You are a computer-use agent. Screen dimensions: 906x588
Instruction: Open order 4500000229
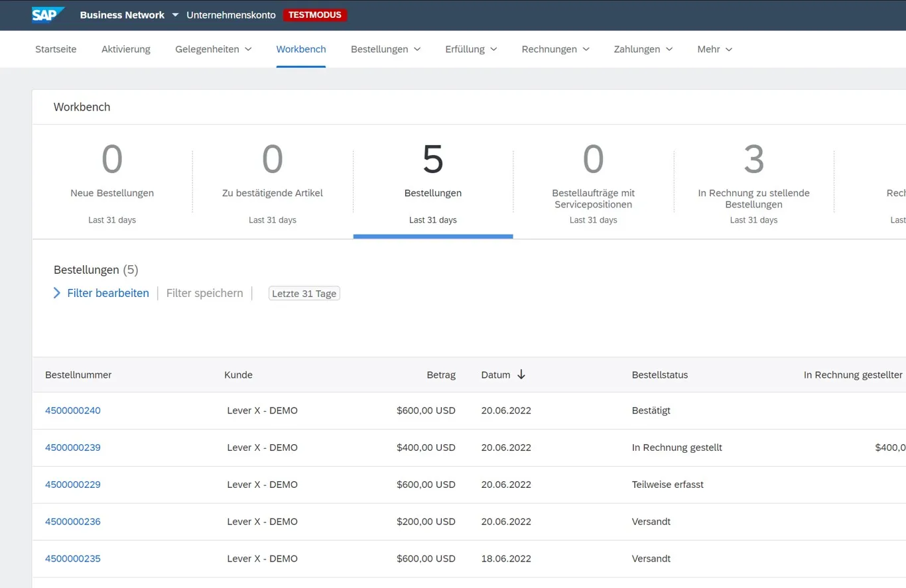(73, 485)
